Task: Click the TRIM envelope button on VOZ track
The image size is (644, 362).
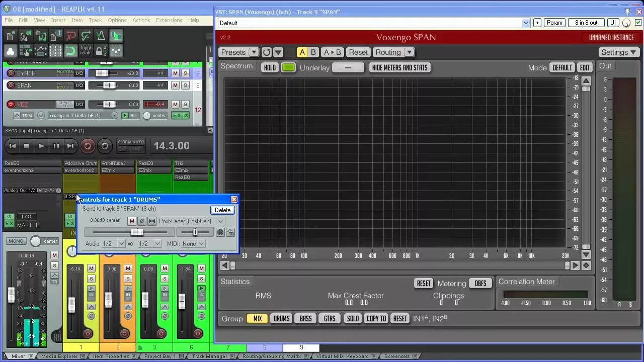Action: point(23,116)
